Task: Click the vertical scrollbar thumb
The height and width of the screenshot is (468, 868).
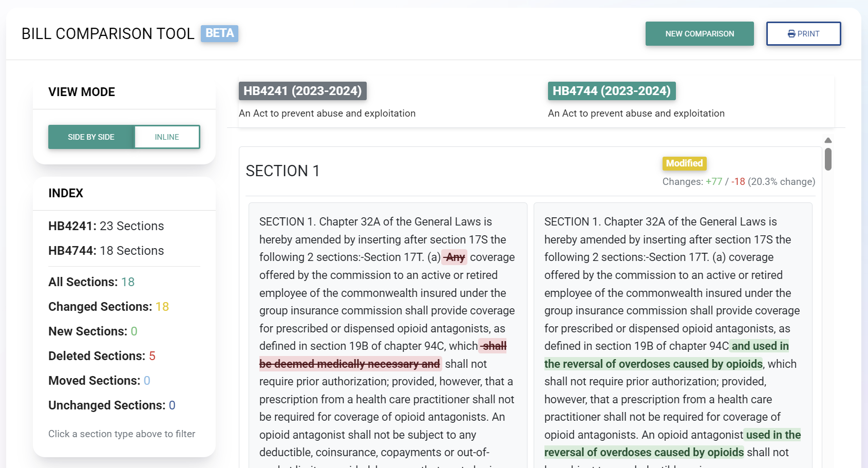Action: [828, 159]
